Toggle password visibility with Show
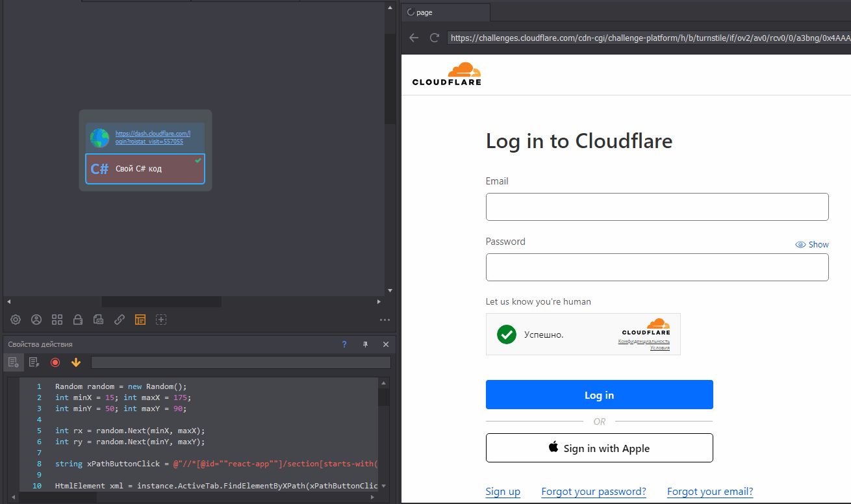Image resolution: width=851 pixels, height=504 pixels. click(x=812, y=245)
